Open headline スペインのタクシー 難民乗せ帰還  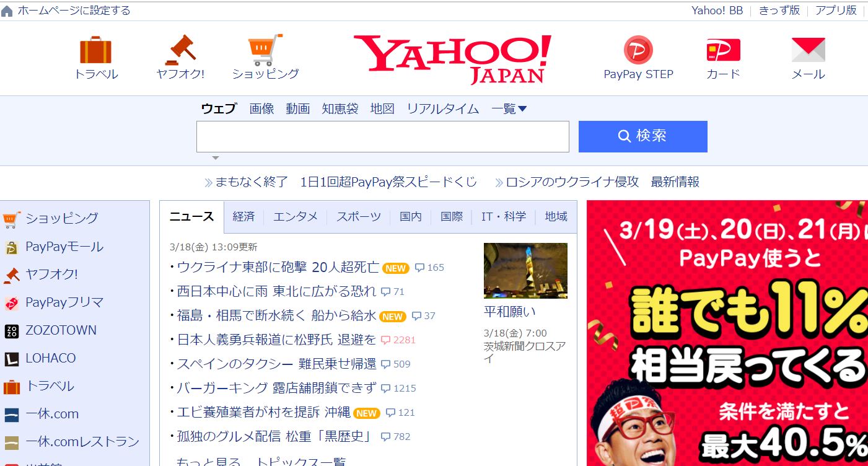coord(276,364)
